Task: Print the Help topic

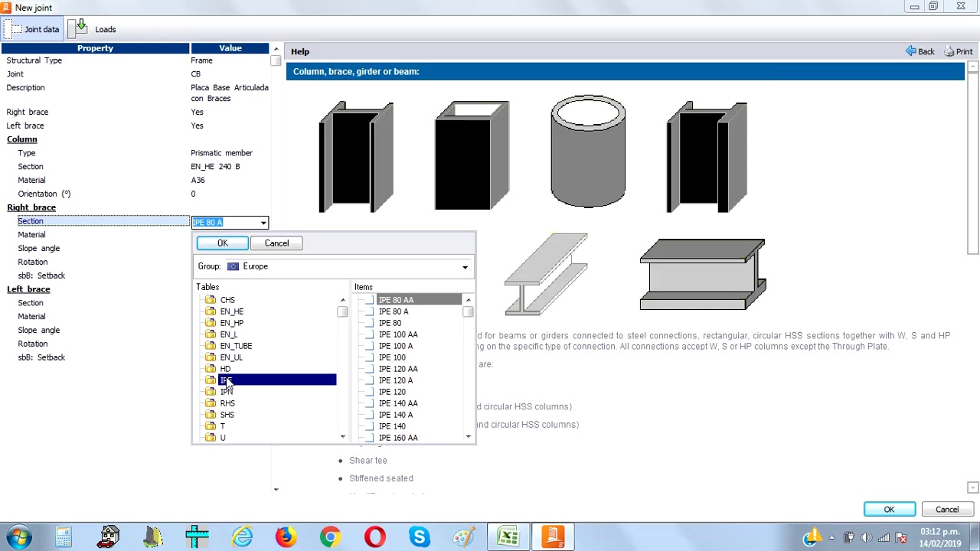Action: coord(958,51)
